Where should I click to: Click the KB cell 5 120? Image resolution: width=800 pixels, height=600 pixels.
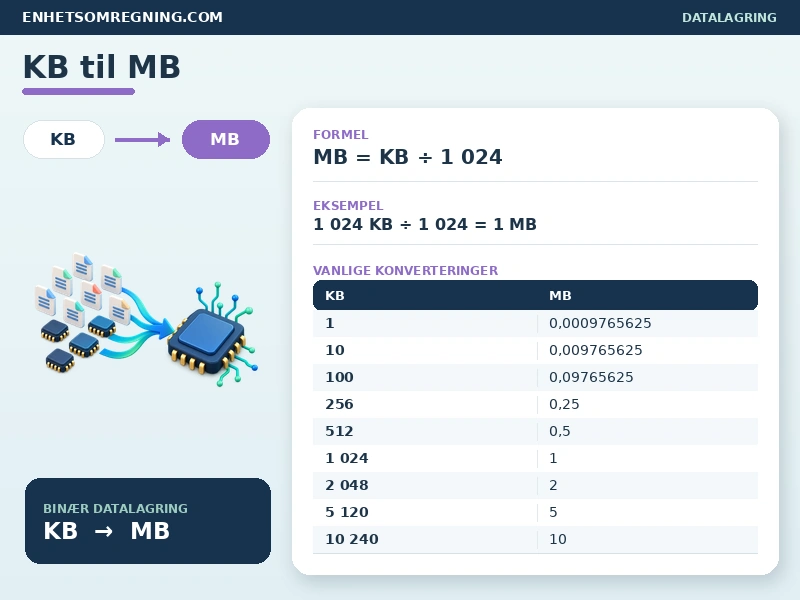click(x=346, y=512)
